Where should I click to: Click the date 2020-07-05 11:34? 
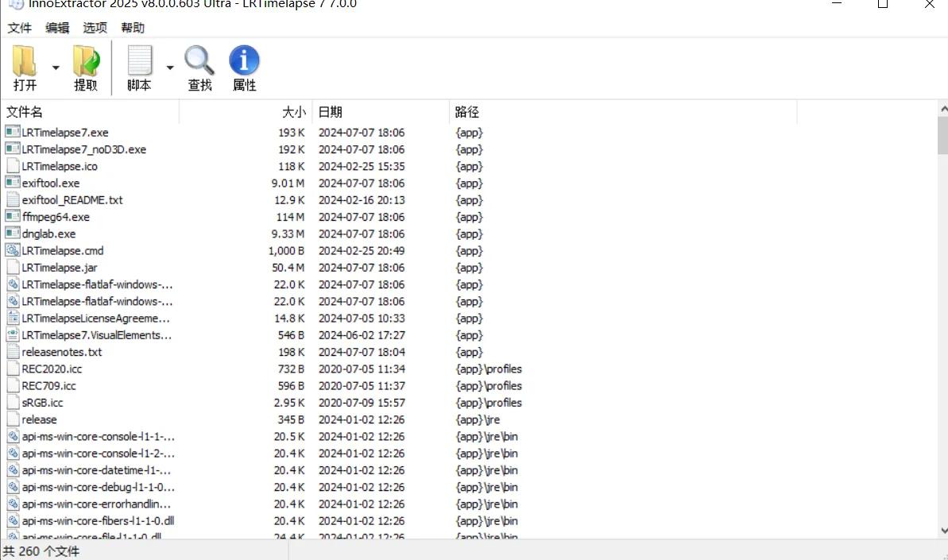tap(362, 369)
